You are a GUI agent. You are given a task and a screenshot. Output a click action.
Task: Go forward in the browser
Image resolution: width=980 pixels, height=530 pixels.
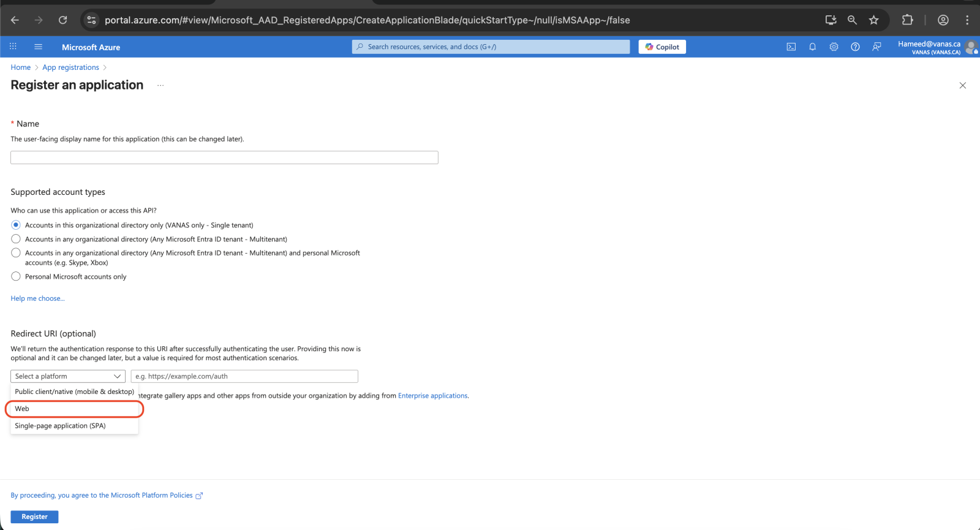pyautogui.click(x=39, y=20)
